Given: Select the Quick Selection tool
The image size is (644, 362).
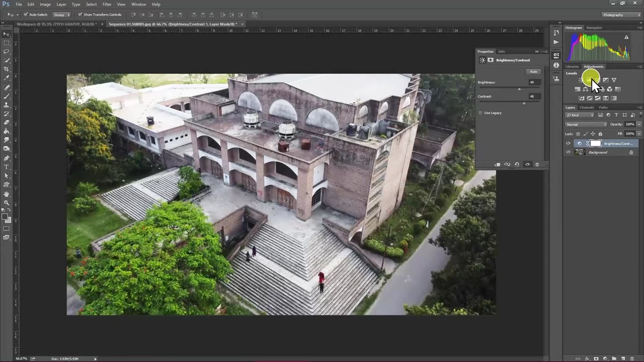Looking at the screenshot, I should [7, 60].
